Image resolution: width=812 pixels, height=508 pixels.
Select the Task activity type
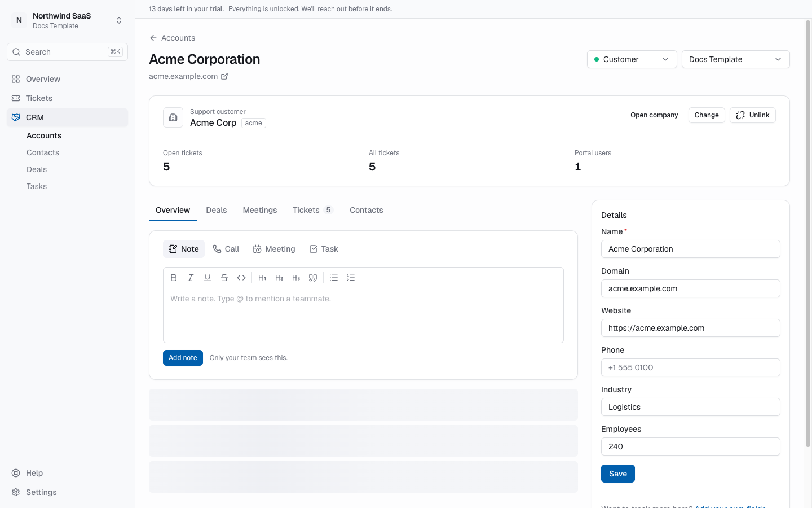coord(324,249)
